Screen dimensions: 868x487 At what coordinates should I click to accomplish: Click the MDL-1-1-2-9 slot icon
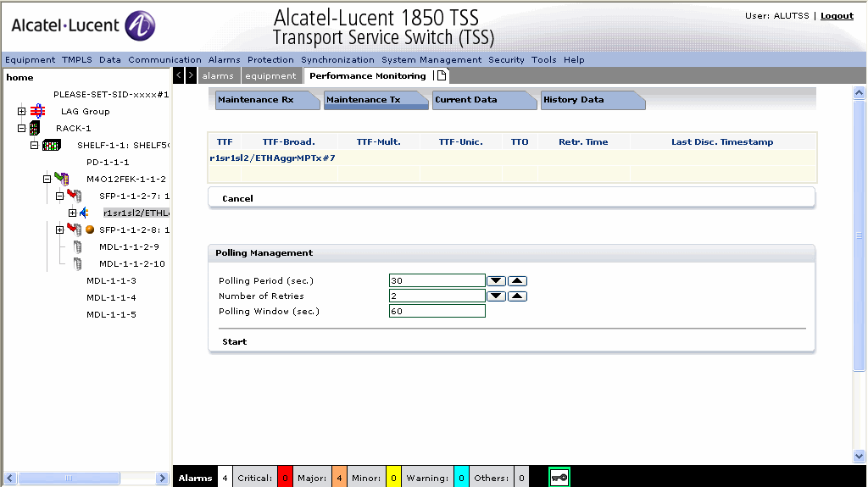point(77,246)
